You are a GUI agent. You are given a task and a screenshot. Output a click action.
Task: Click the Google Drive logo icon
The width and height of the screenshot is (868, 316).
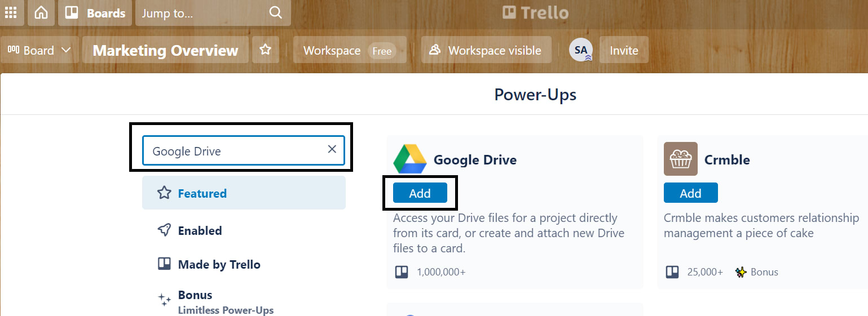click(x=409, y=159)
